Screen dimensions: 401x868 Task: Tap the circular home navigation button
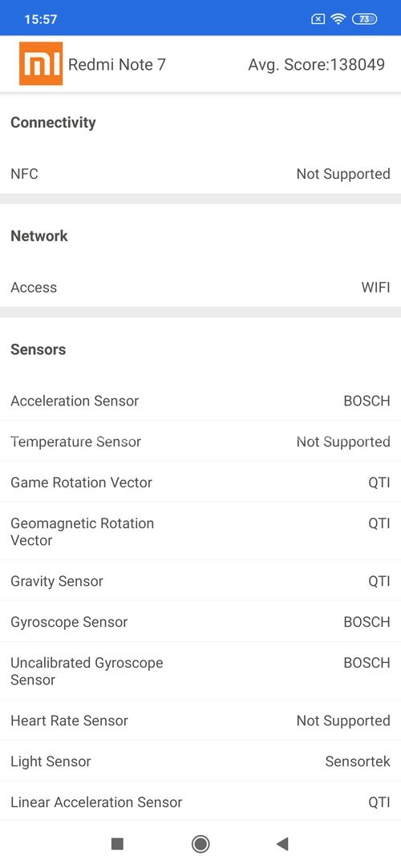point(200,844)
